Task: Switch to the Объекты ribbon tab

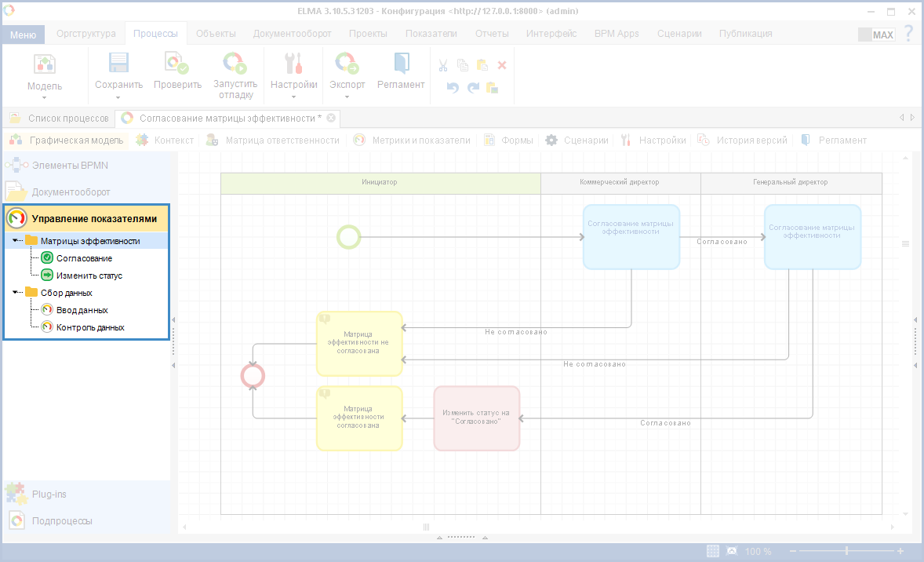Action: 215,34
